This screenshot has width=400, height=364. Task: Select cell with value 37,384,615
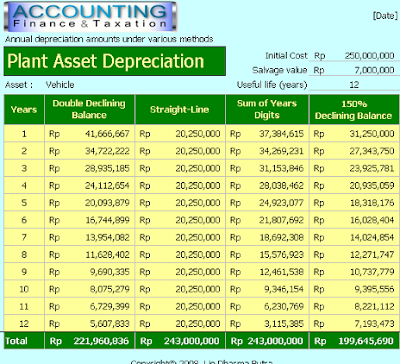point(267,134)
